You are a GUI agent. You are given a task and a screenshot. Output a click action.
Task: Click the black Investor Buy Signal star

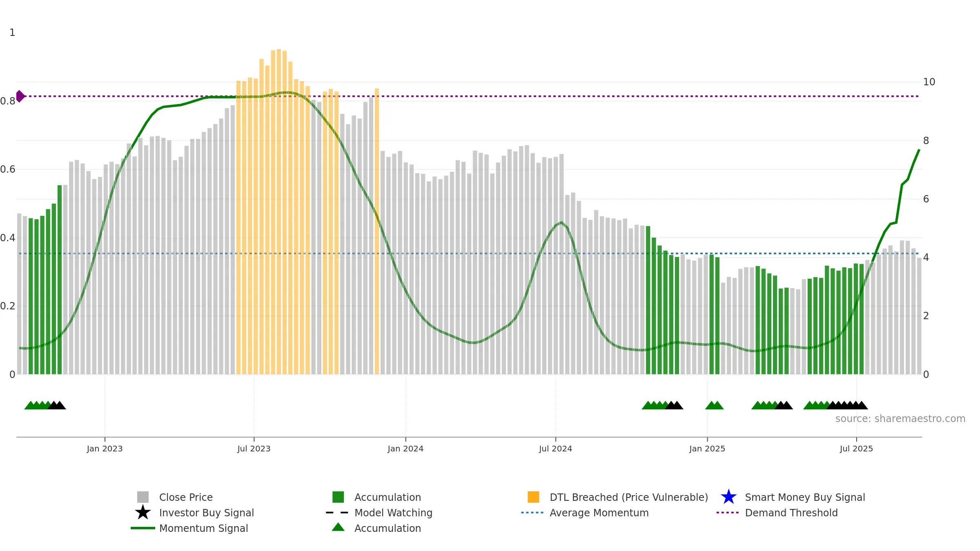point(143,513)
